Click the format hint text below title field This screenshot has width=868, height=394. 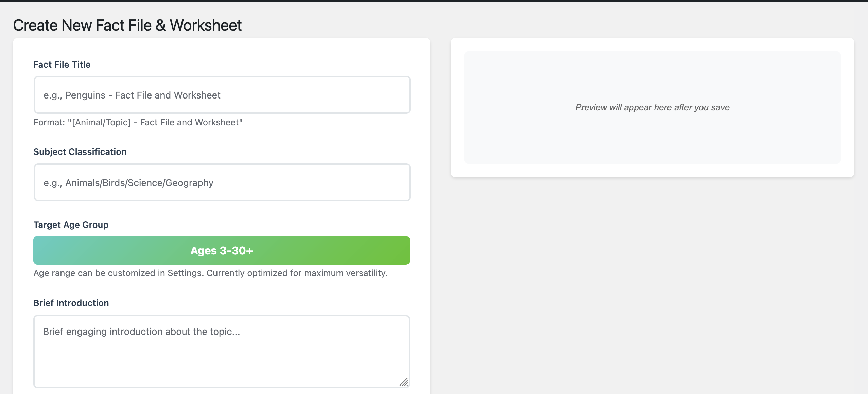point(138,122)
